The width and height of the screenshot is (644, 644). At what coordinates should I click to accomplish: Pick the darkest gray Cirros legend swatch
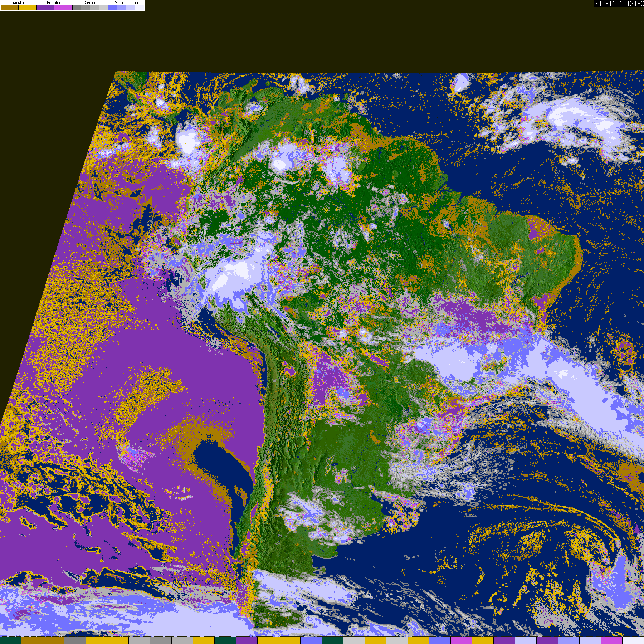coord(77,7)
